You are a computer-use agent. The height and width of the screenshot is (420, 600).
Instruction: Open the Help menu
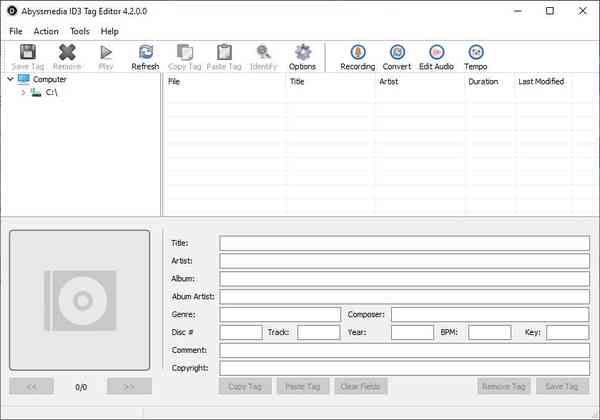(109, 31)
